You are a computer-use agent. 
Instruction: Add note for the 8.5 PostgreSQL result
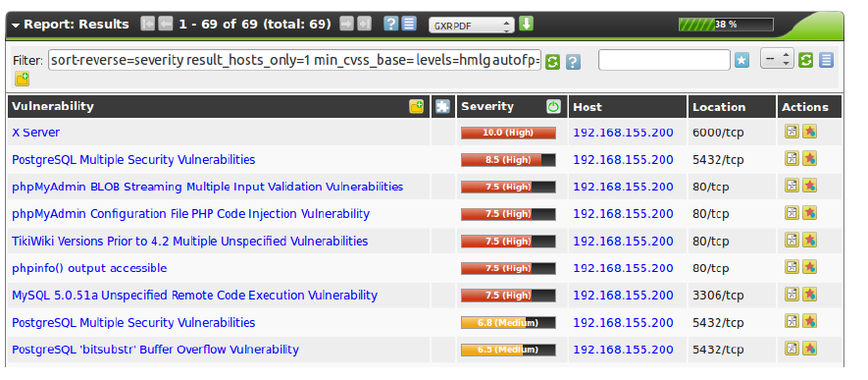792,159
